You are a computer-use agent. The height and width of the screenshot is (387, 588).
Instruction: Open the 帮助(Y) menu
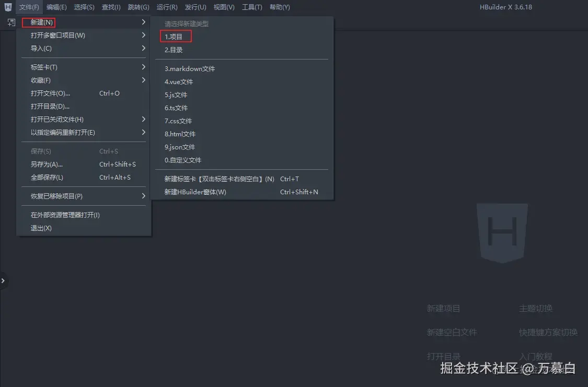click(x=280, y=7)
